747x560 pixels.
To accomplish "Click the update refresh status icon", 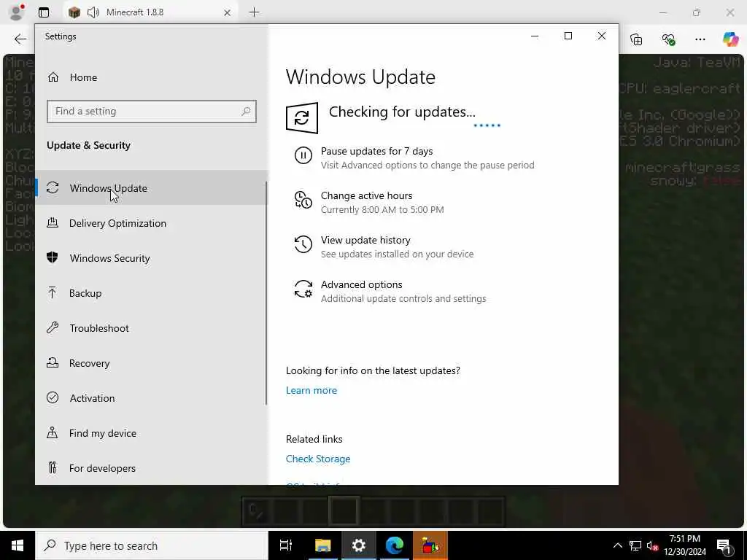I will 301,117.
